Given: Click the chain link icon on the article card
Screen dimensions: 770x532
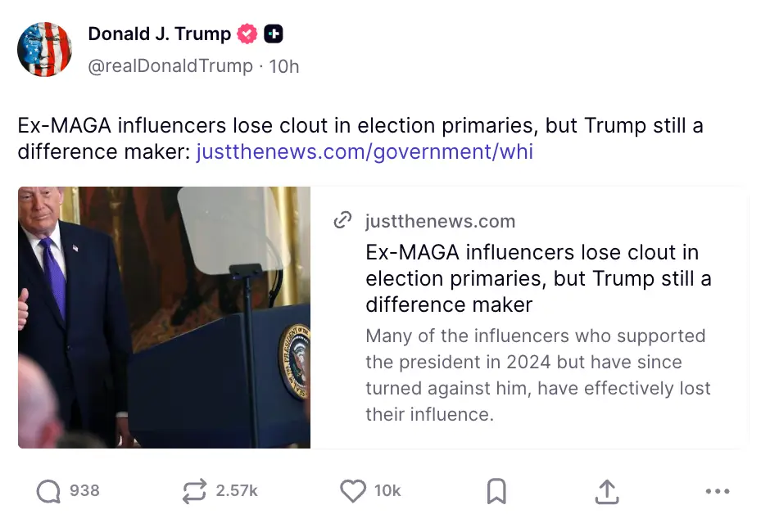Looking at the screenshot, I should [x=342, y=219].
